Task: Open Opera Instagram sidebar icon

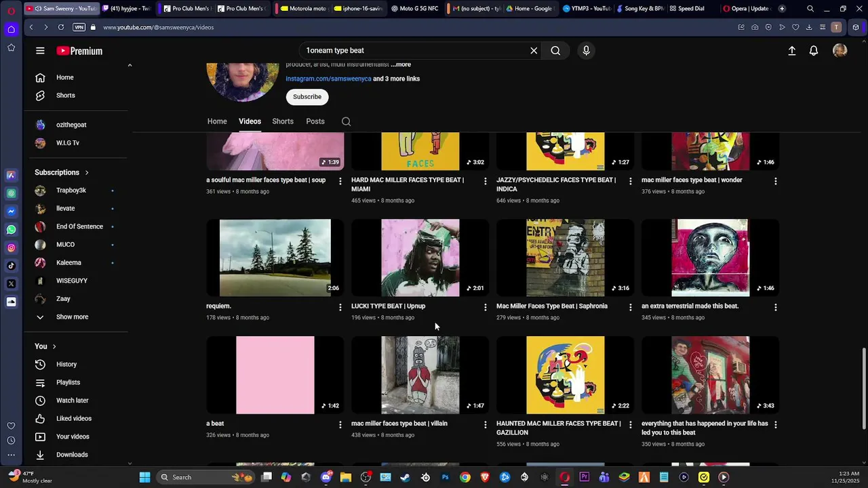Action: 11,248
